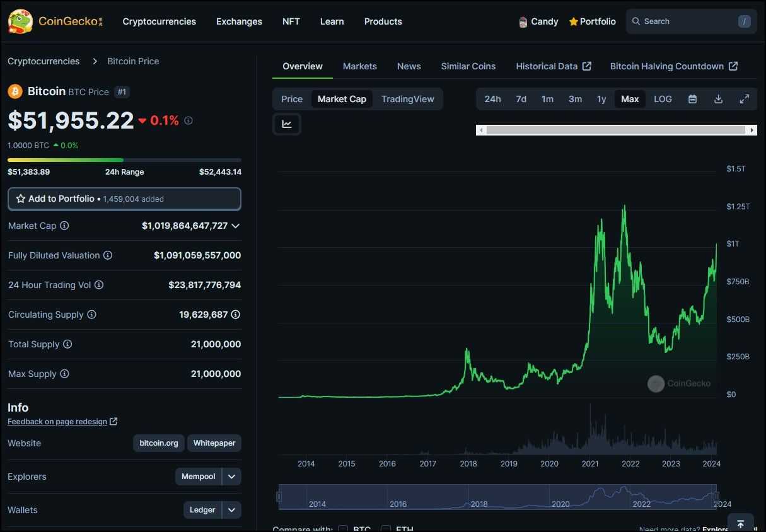This screenshot has width=766, height=532.
Task: Switch chart to Price view
Action: pyautogui.click(x=292, y=99)
